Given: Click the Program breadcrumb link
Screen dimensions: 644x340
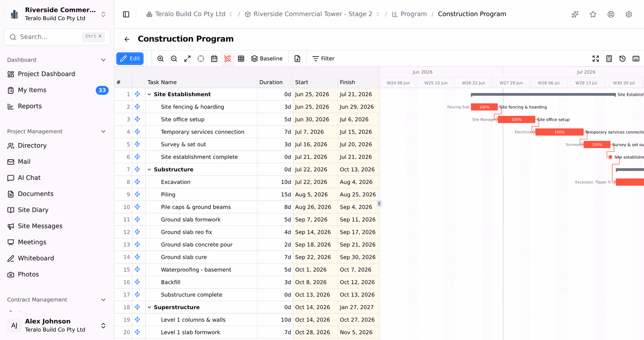Looking at the screenshot, I should coord(409,14).
